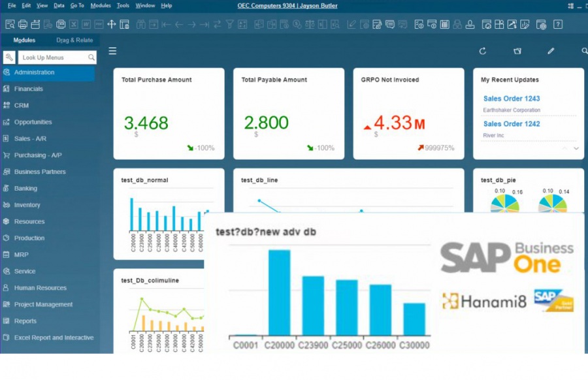
Task: Expand My Recent Updates down chevron
Action: [x=576, y=148]
